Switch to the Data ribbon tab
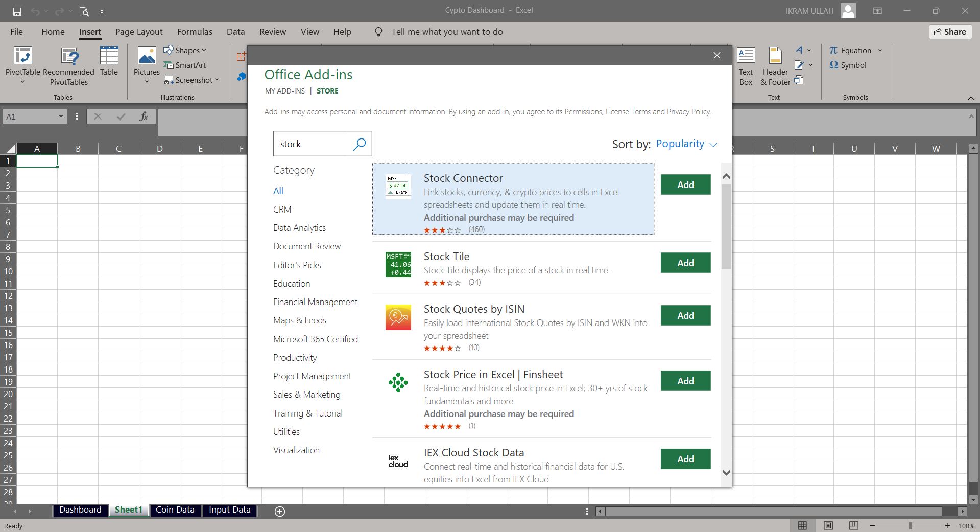 pyautogui.click(x=235, y=32)
